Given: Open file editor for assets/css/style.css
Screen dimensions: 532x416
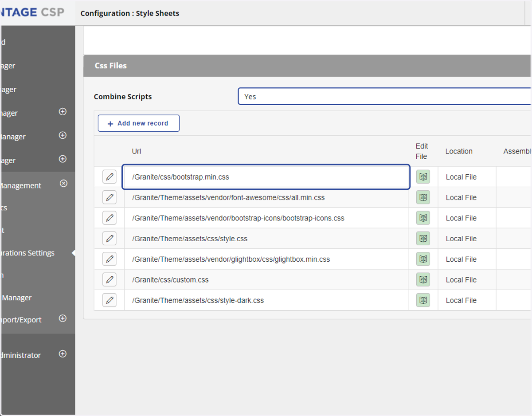Looking at the screenshot, I should tap(423, 238).
